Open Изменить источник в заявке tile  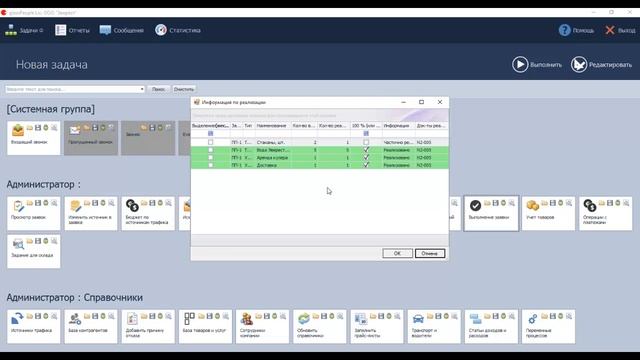coord(91,213)
